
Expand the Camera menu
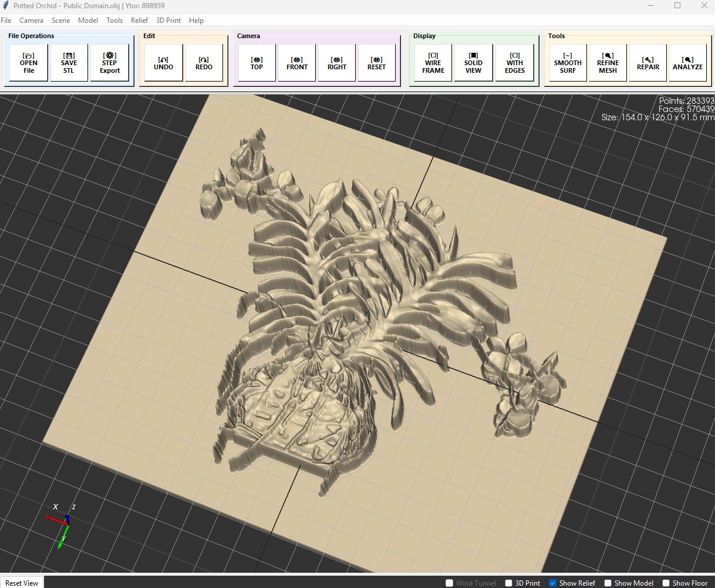(x=31, y=21)
